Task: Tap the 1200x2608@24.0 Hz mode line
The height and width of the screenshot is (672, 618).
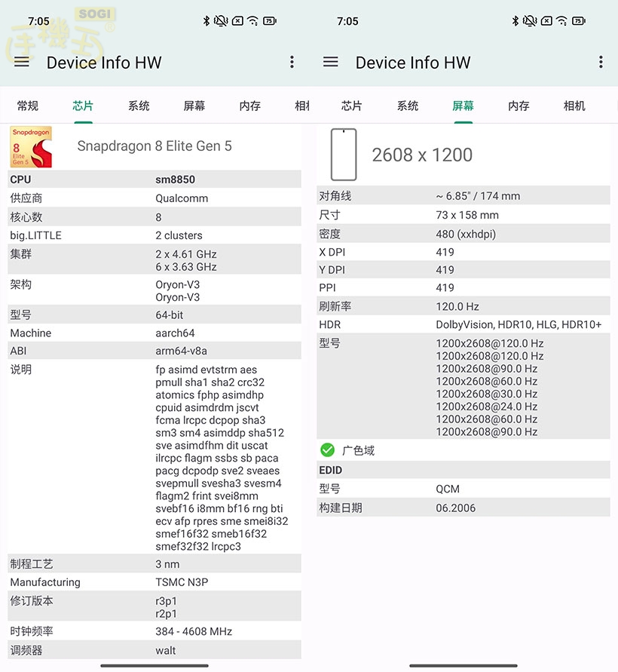Action: [x=487, y=407]
